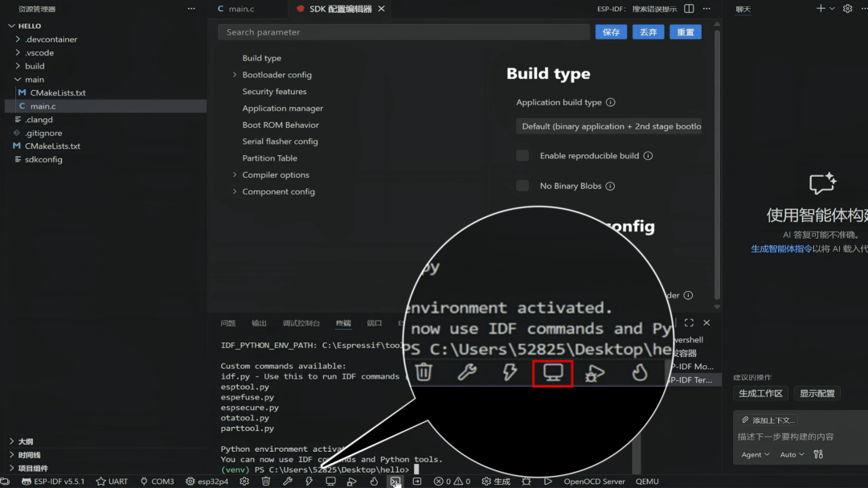Image resolution: width=868 pixels, height=488 pixels.
Task: Choose the esp32p4 target chip status item
Action: pyautogui.click(x=207, y=482)
